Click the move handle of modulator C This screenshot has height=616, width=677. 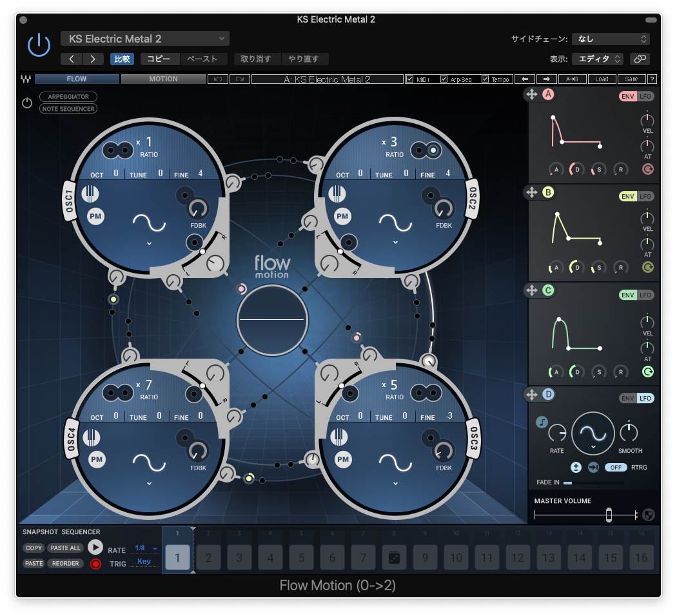pos(532,290)
